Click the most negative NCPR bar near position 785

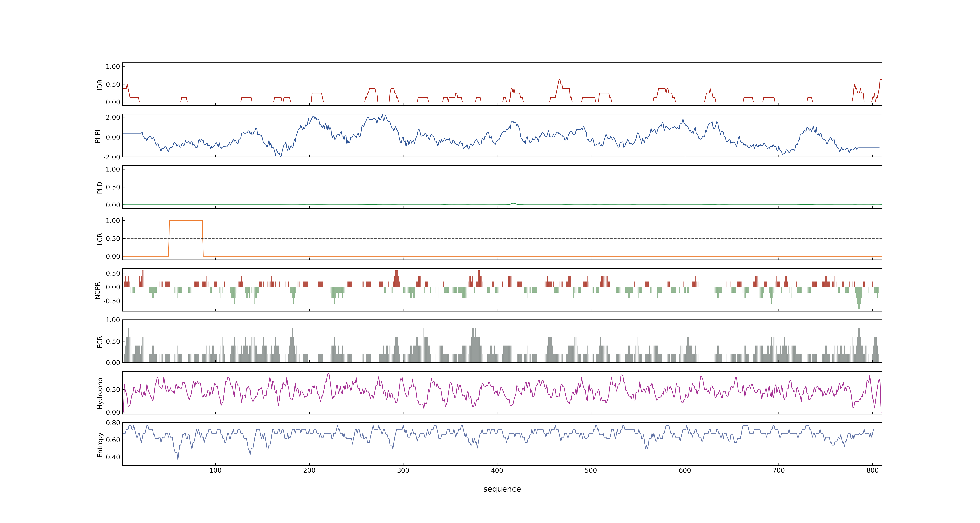tap(859, 298)
